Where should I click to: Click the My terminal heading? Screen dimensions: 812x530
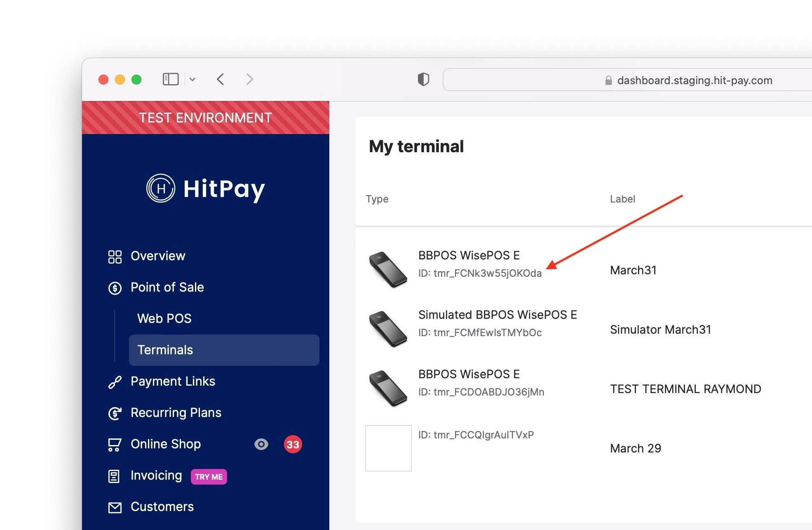tap(416, 147)
